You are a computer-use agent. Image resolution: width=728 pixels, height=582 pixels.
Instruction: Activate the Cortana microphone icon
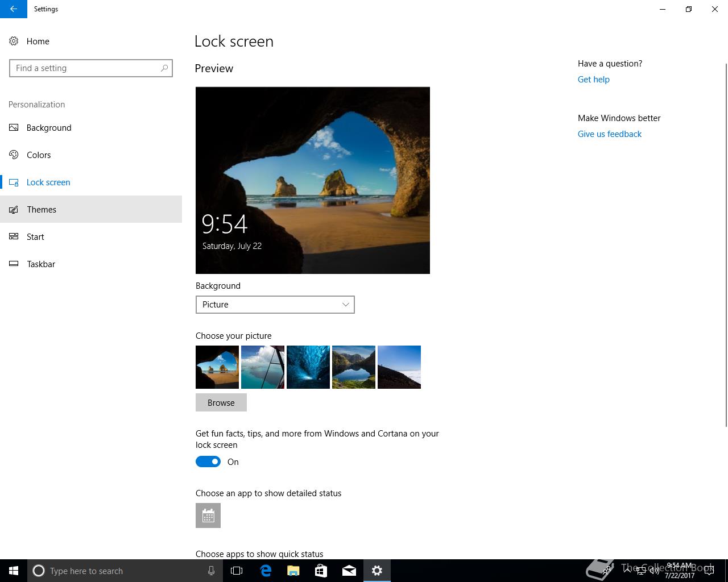211,571
